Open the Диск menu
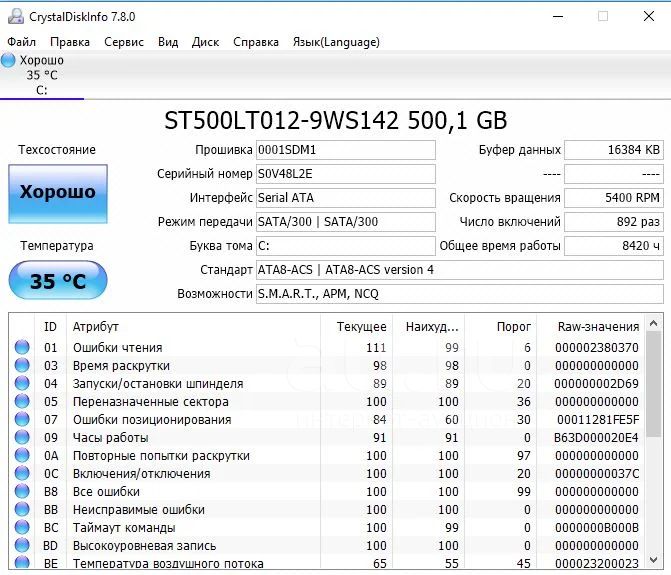Image resolution: width=671 pixels, height=575 pixels. click(205, 42)
